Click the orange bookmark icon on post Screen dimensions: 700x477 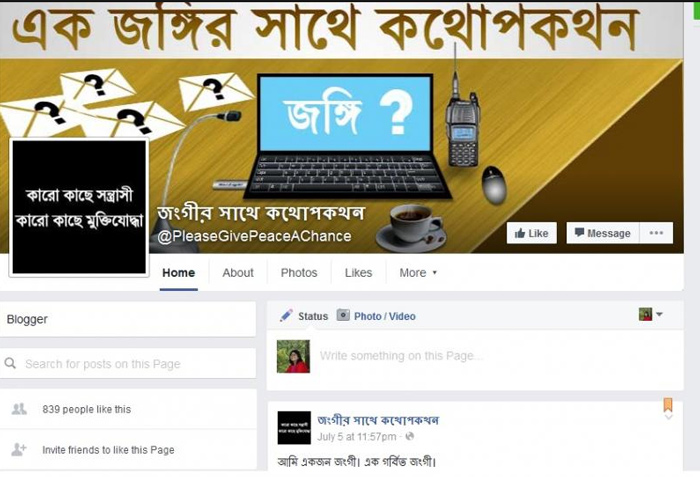point(668,405)
